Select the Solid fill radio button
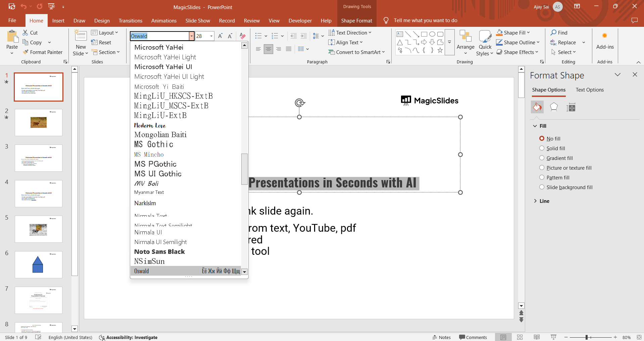The height and width of the screenshot is (341, 644). click(x=542, y=148)
